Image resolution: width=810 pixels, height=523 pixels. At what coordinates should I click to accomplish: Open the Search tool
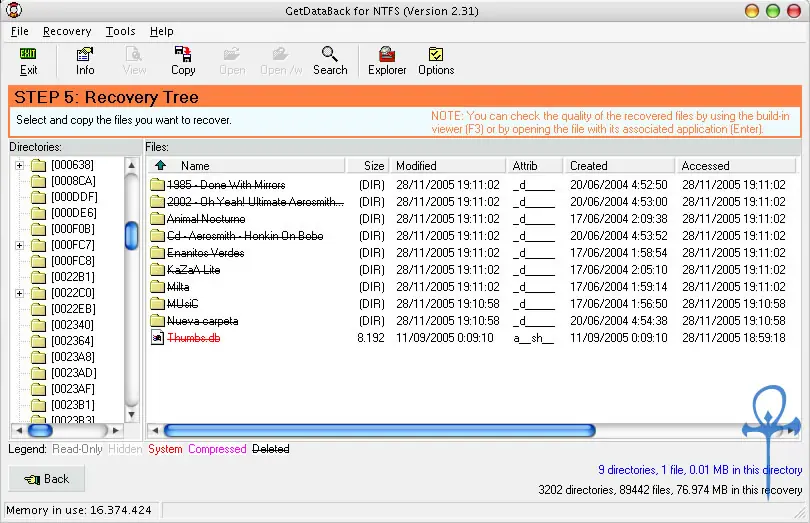[x=330, y=54]
